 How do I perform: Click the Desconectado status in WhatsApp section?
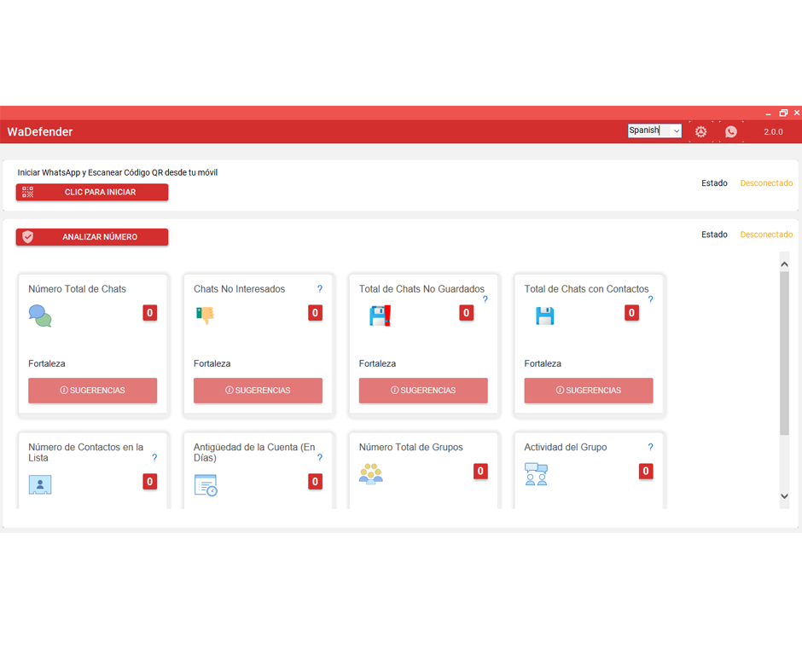point(766,183)
